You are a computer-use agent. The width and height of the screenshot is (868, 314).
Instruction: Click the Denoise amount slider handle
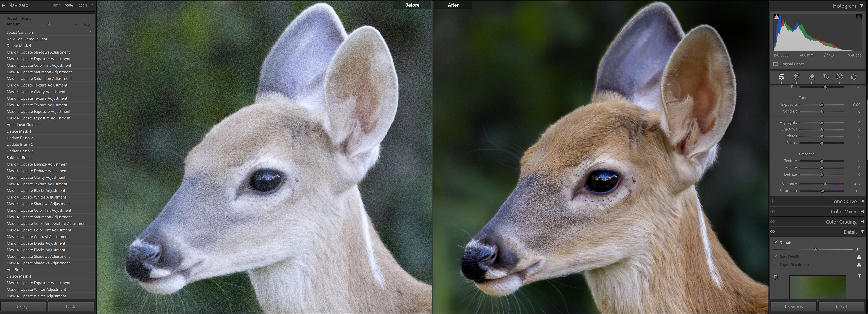coord(815,250)
